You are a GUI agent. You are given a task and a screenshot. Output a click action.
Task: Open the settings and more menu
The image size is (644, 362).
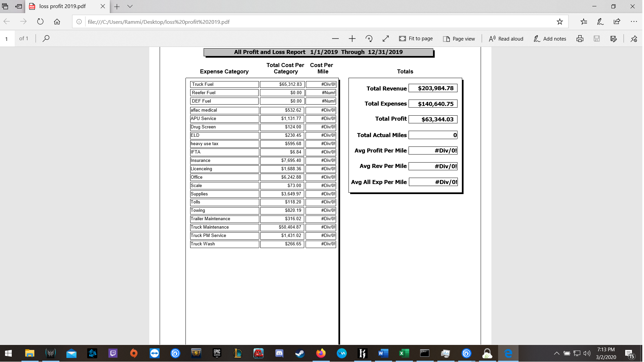[634, 21]
